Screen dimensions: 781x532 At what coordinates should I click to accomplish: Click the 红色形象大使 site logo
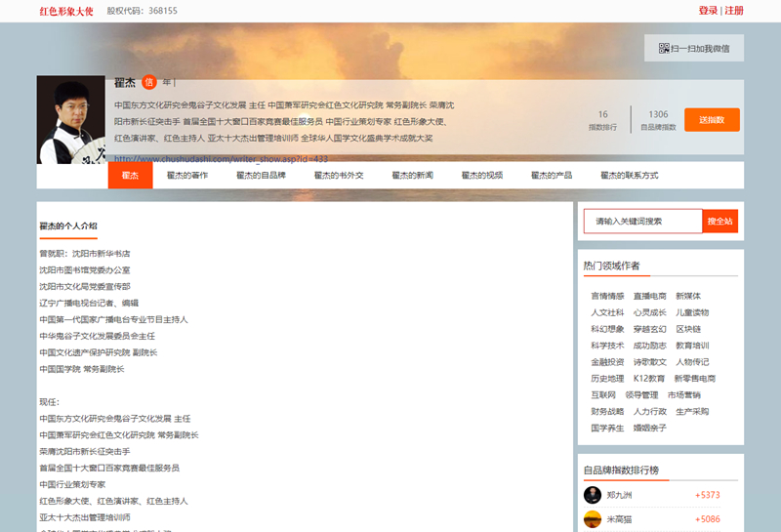tap(66, 11)
